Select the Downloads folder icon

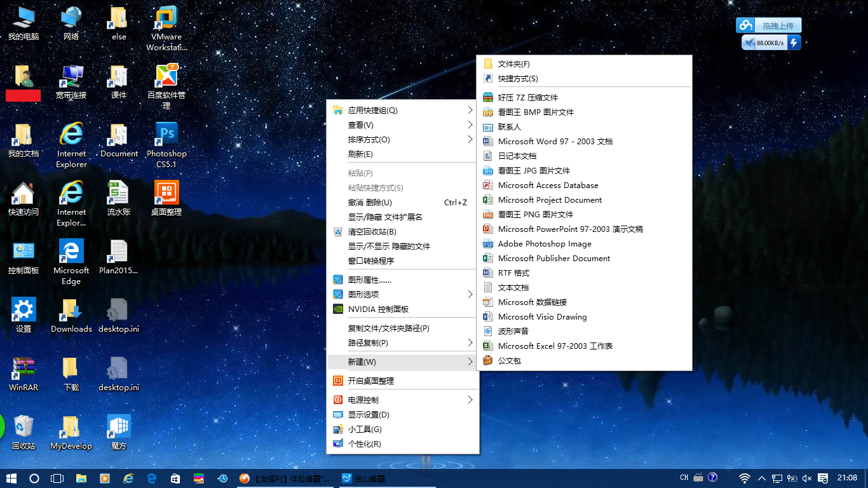click(71, 315)
